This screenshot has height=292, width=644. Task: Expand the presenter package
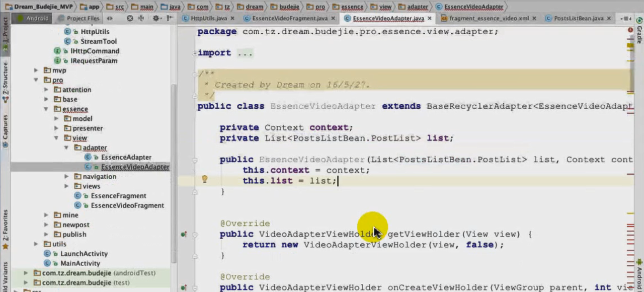pos(56,128)
